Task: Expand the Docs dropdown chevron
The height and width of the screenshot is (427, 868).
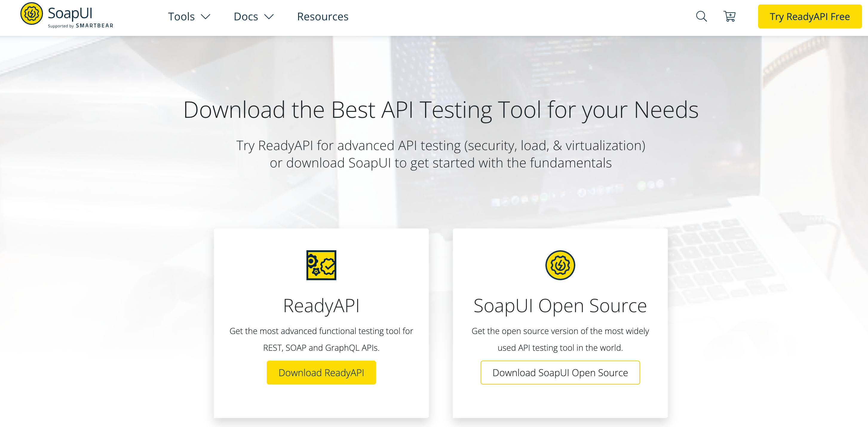Action: click(269, 16)
